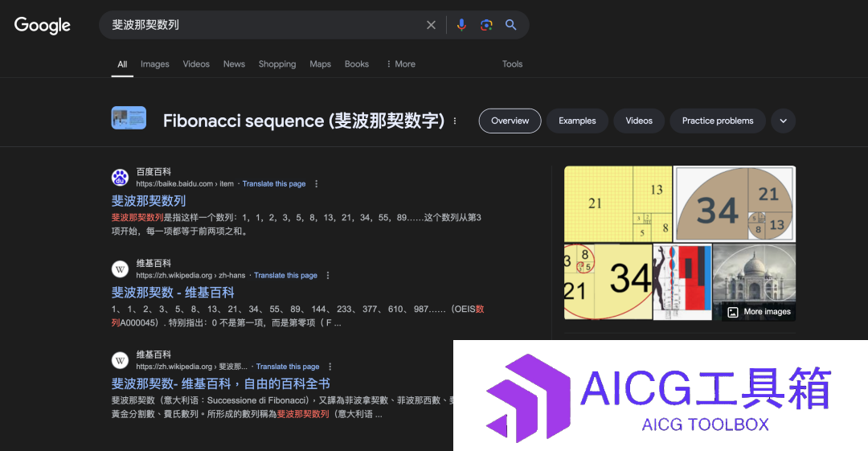Click the Fibonacci sequence knowledge panel thumbnail
The height and width of the screenshot is (451, 868).
coord(129,118)
